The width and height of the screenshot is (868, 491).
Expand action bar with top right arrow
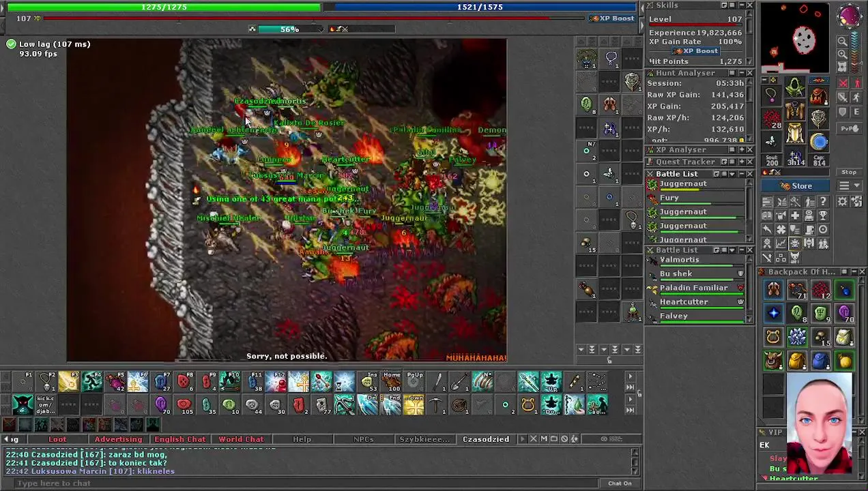click(629, 376)
